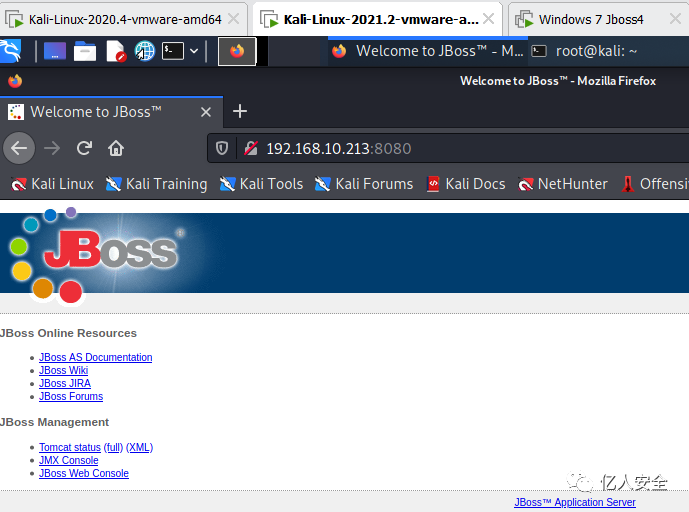Open the JBoss JIRA link
Viewport: 689px width, 512px height.
coord(65,383)
